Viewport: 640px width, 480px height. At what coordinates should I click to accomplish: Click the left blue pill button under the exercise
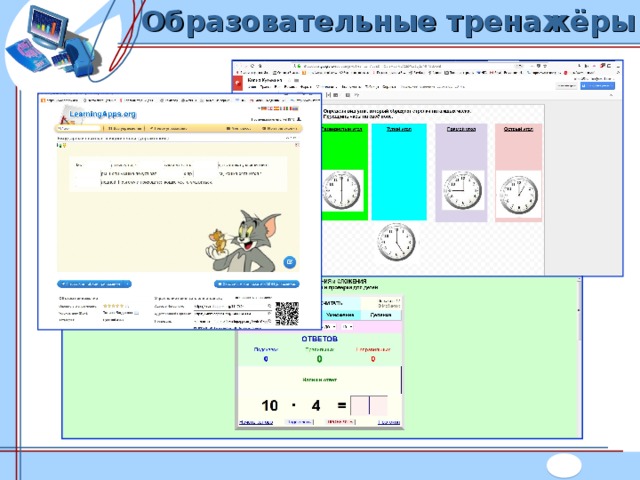click(x=94, y=284)
